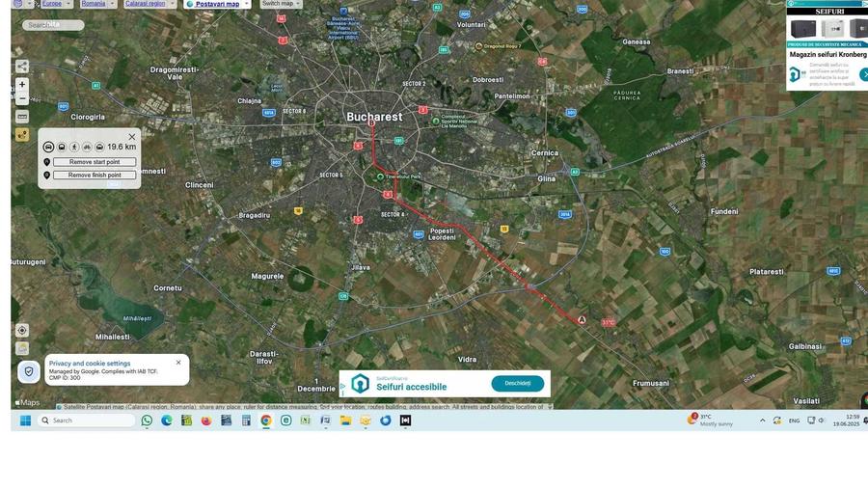Expand dropdown arrow next to globe icon
868x488 pixels.
[x=29, y=3]
